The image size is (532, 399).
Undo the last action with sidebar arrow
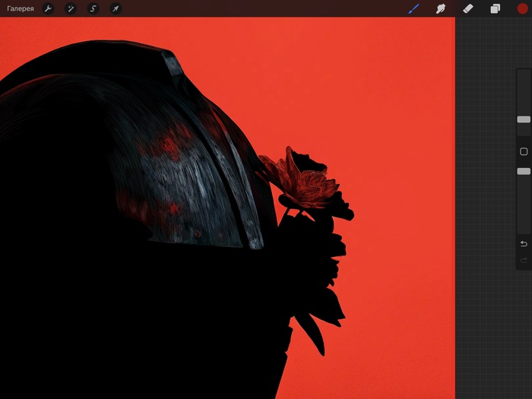click(524, 244)
